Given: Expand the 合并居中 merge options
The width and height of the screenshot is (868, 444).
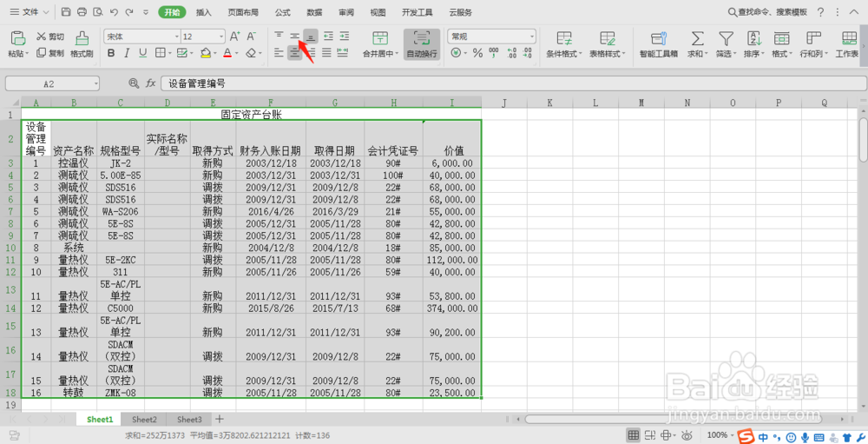Looking at the screenshot, I should click(x=397, y=54).
